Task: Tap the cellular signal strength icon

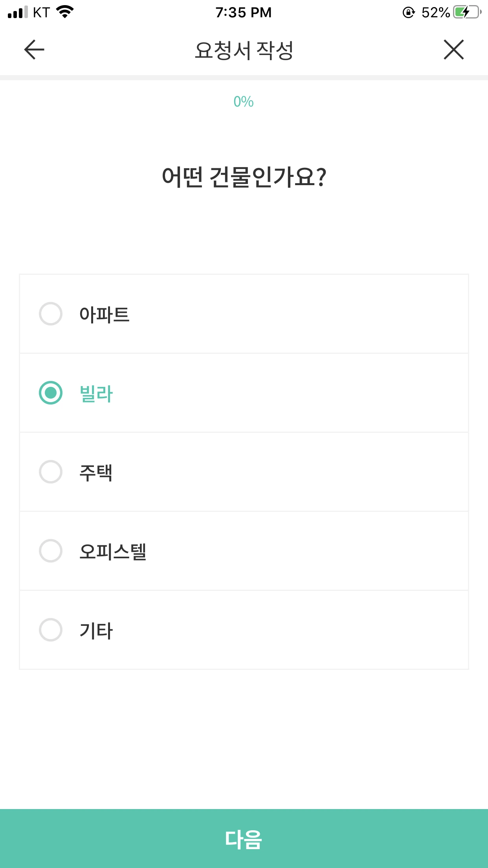Action: 18,12
